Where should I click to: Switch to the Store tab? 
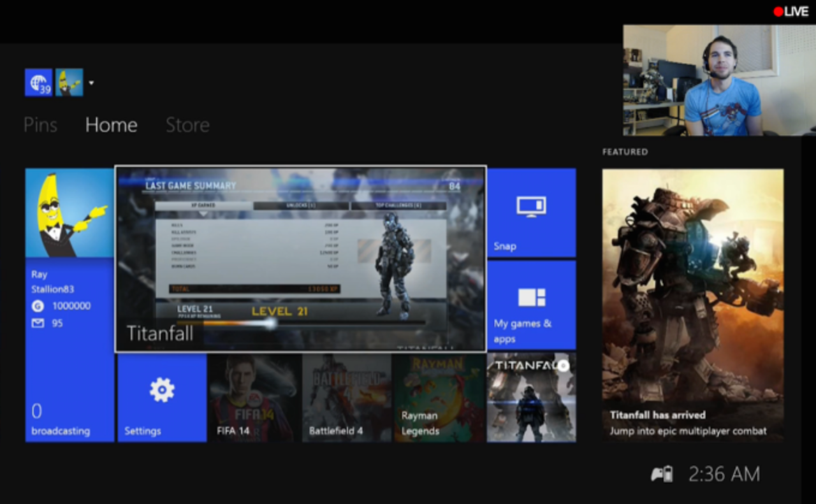tap(187, 125)
